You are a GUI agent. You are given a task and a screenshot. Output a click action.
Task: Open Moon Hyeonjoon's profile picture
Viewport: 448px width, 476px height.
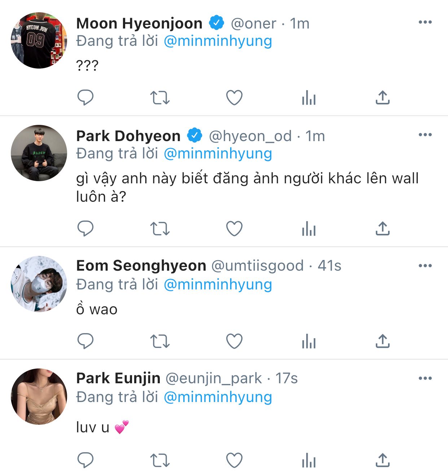(39, 40)
